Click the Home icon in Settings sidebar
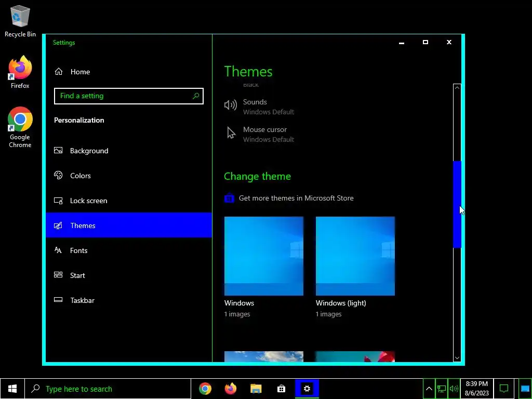Image resolution: width=532 pixels, height=399 pixels. point(59,72)
